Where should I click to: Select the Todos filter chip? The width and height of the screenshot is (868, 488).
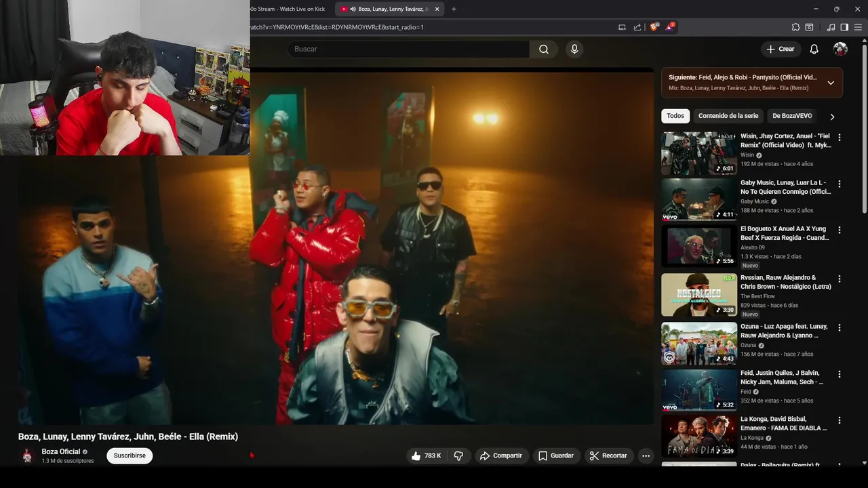pos(675,116)
